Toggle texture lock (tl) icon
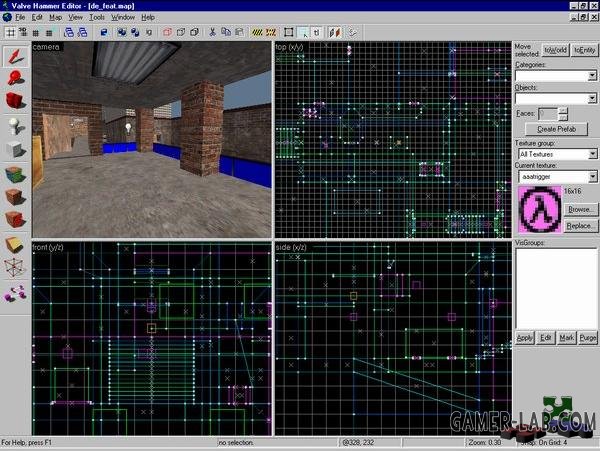 click(317, 33)
